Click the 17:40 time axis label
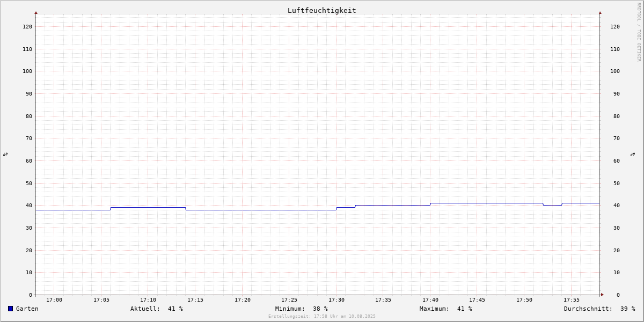Screen dimensions: 644x322 430,300
